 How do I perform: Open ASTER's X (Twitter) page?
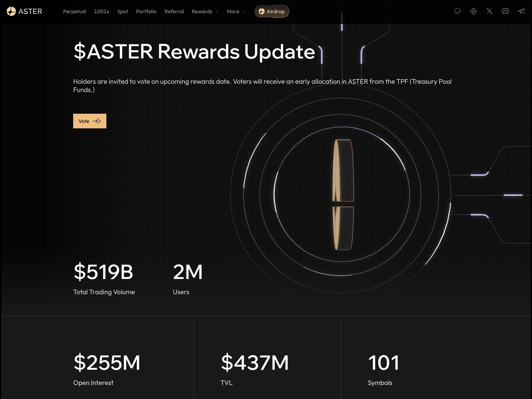tap(489, 11)
